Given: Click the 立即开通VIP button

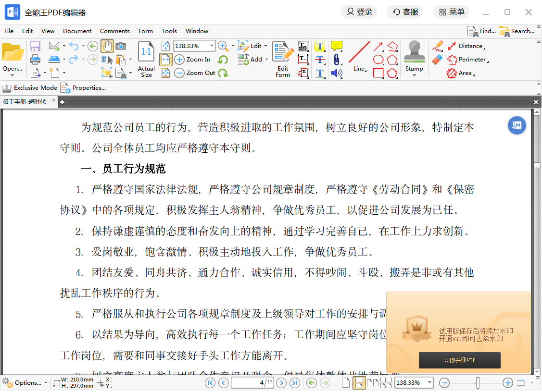Looking at the screenshot, I should point(459,360).
